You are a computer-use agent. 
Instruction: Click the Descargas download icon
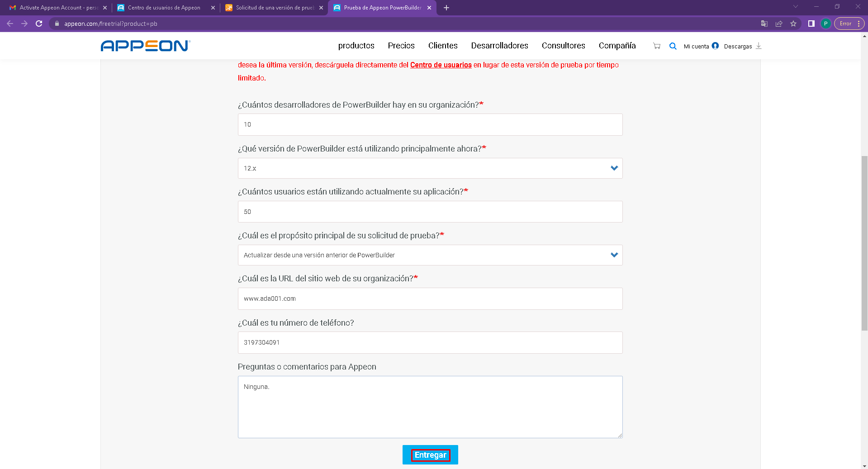(759, 46)
